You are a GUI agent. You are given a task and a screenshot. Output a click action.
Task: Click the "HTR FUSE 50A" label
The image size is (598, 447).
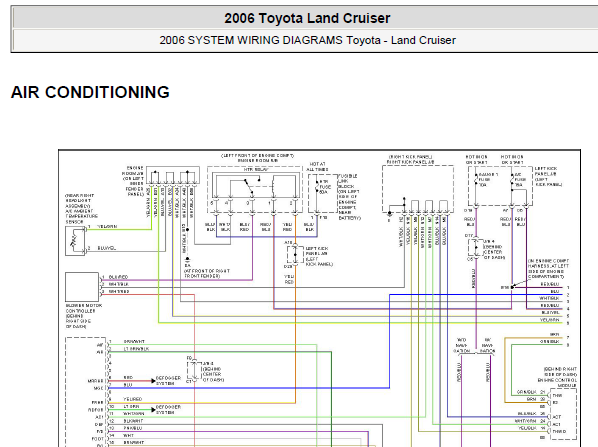point(324,187)
